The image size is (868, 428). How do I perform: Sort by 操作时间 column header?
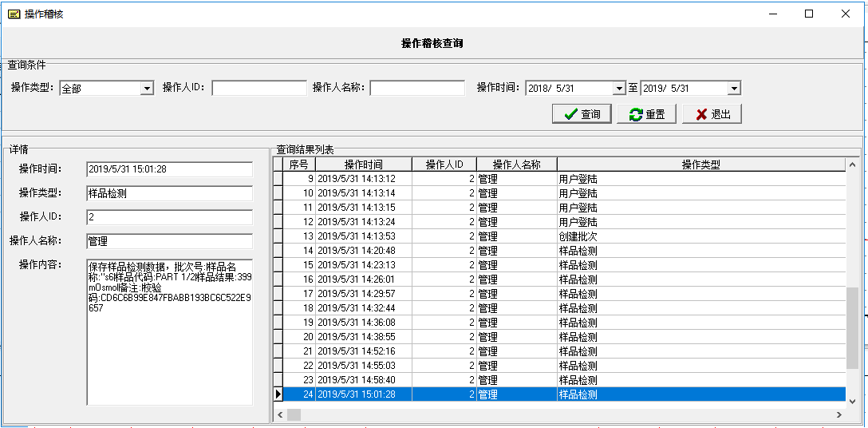pos(363,164)
